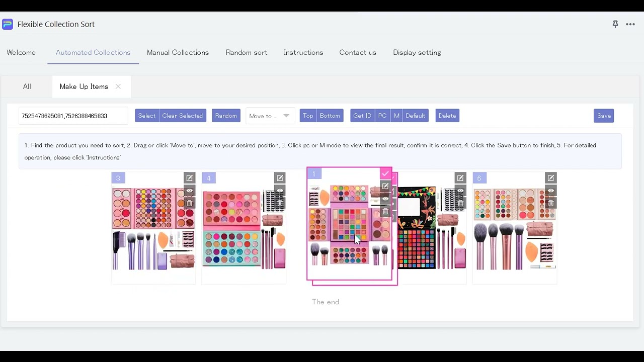Switch to the Random sort tab
Screen dimensions: 644x362
point(246,52)
